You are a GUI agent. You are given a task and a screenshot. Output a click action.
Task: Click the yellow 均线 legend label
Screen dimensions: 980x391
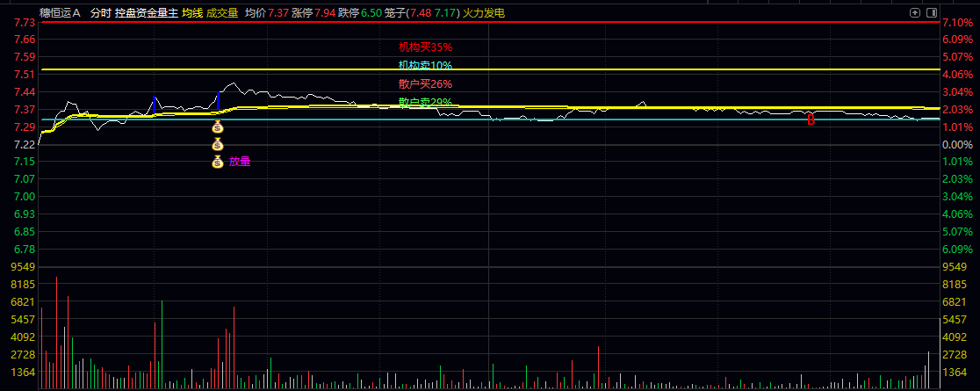[192, 12]
